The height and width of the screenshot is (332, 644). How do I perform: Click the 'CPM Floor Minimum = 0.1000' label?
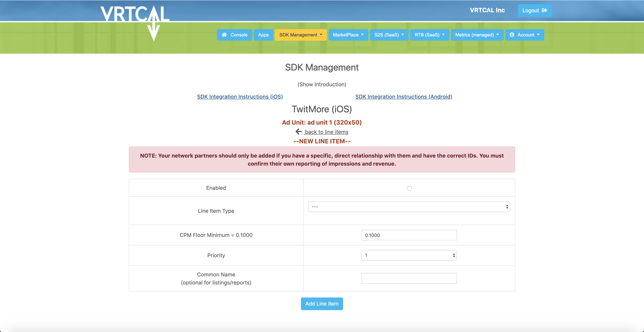(x=216, y=235)
